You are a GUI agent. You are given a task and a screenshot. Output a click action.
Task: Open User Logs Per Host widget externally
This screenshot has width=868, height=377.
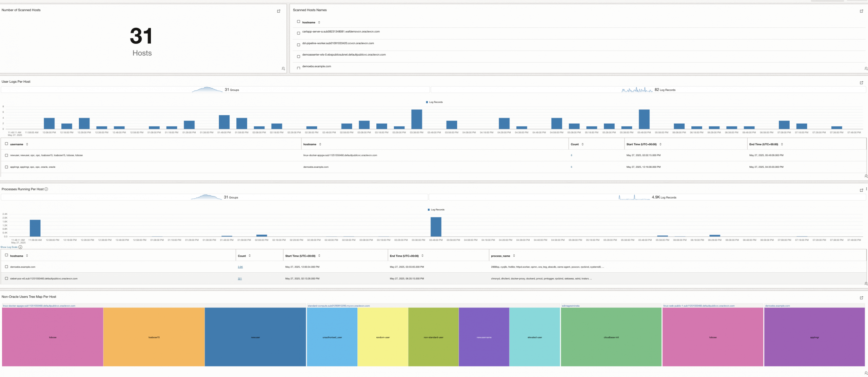(862, 83)
